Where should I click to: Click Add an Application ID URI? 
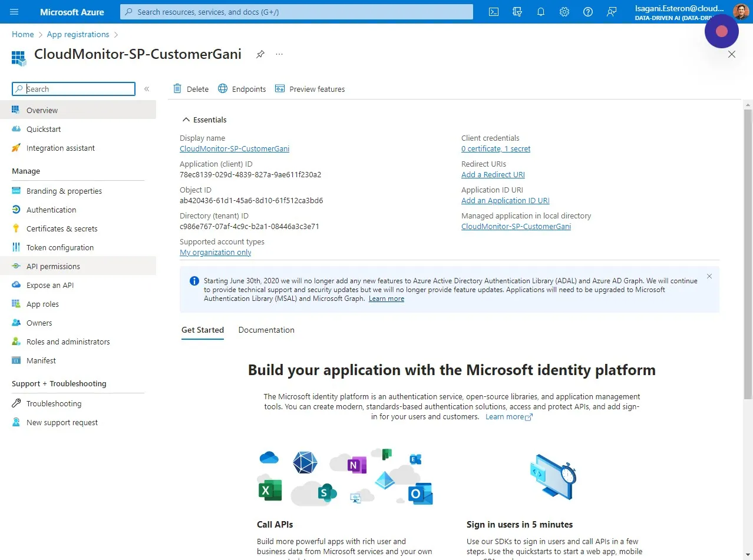[506, 200]
